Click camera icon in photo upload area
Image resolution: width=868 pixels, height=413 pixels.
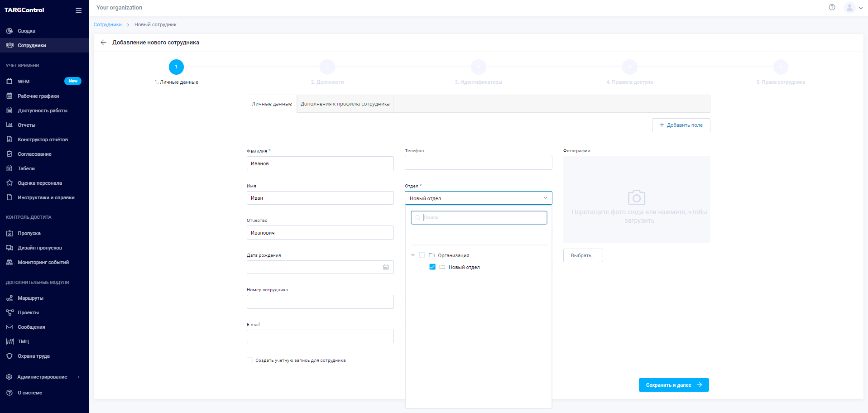tap(636, 197)
